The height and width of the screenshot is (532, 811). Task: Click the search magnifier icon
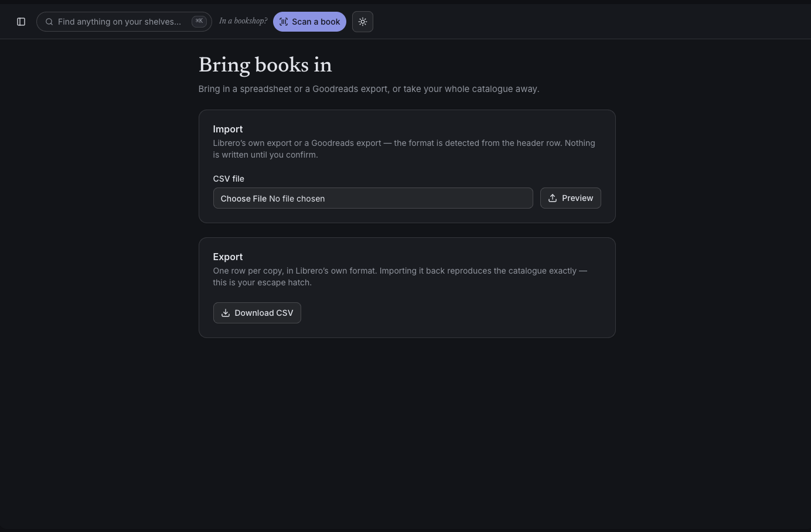49,22
